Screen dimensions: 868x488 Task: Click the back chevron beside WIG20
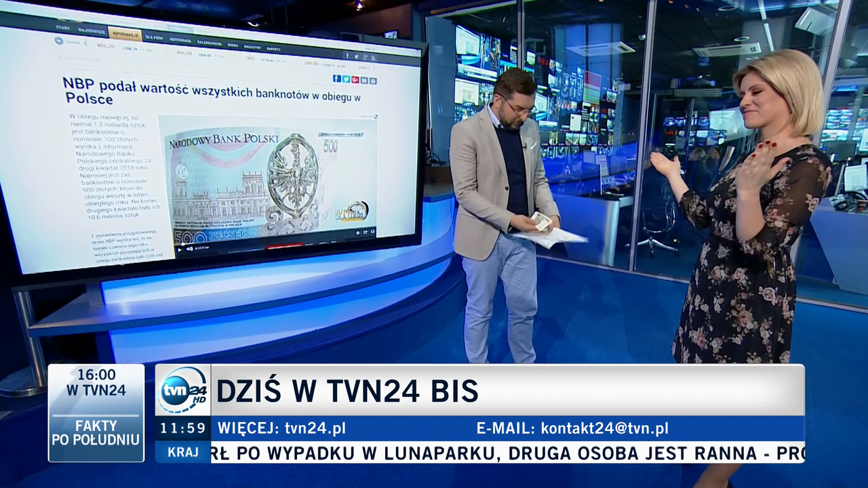tap(87, 42)
